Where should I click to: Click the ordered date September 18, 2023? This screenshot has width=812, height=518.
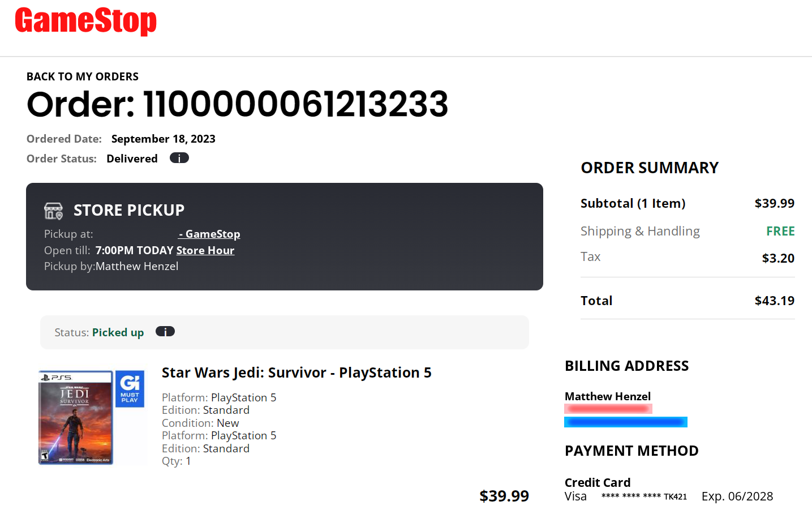click(163, 139)
